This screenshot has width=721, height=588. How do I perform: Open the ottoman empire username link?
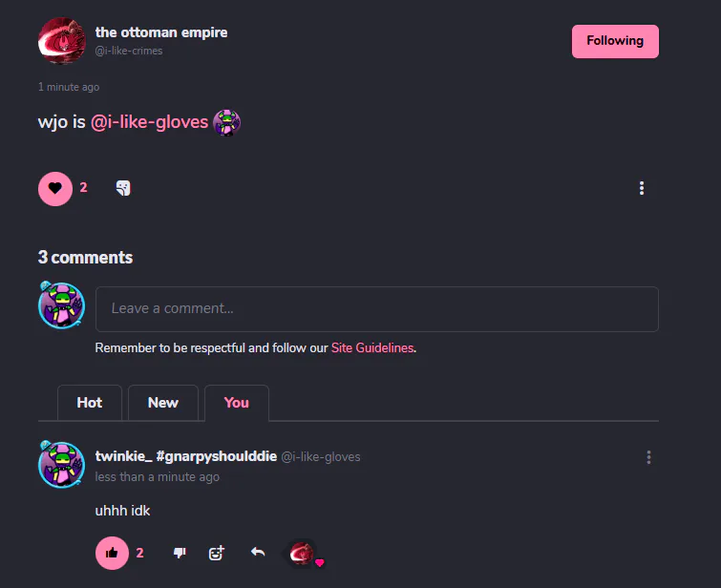coord(161,32)
